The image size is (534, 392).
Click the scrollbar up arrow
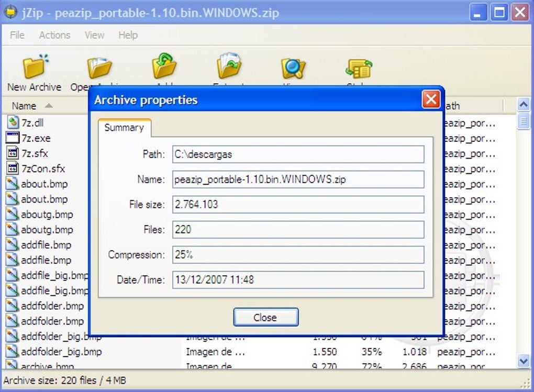click(524, 104)
